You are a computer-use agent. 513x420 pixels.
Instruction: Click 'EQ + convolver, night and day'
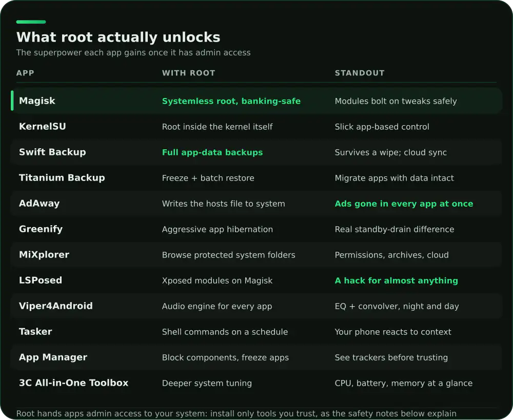click(x=397, y=306)
